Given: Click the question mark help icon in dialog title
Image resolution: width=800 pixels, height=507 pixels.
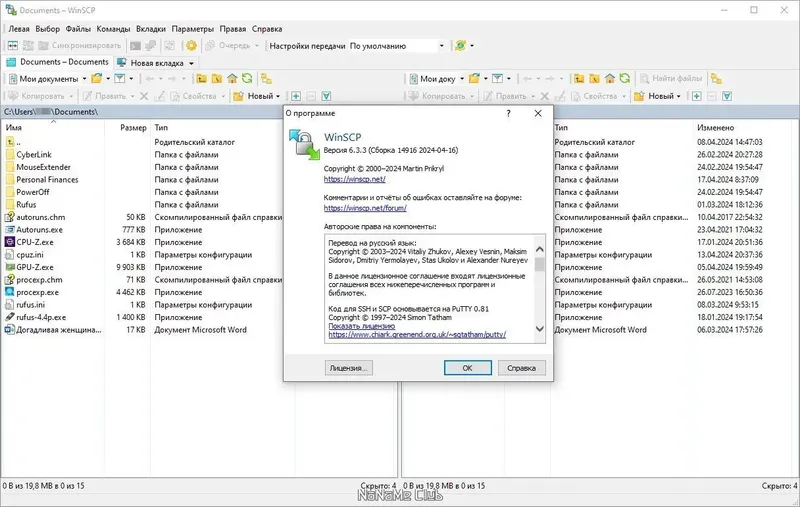Looking at the screenshot, I should [508, 113].
